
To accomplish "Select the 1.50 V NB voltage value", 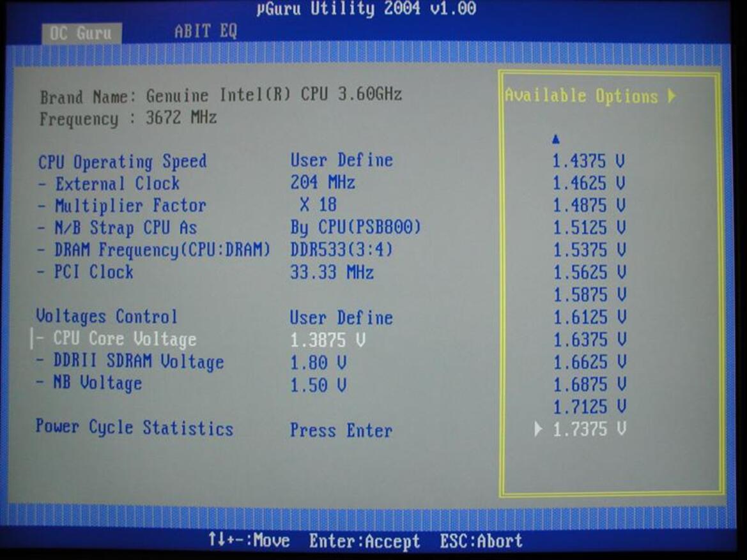I will (x=318, y=385).
